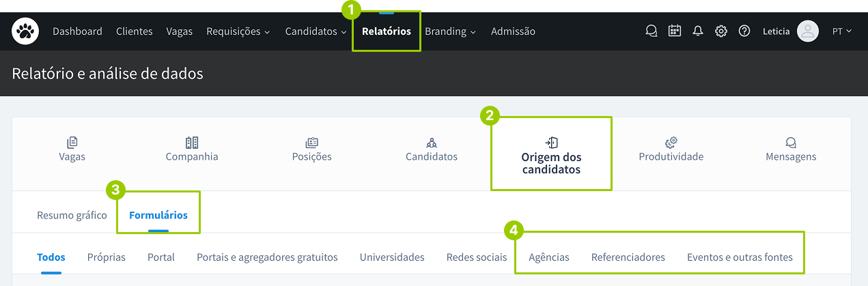Viewport: 868px width, 286px height.
Task: Click Leticia's user avatar
Action: 808,31
